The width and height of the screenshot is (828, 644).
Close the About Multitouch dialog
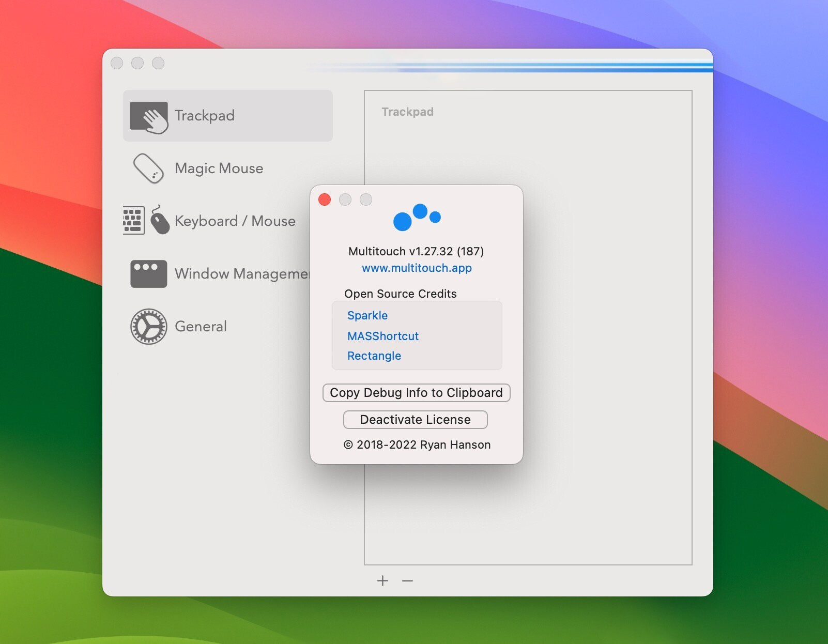coord(325,200)
